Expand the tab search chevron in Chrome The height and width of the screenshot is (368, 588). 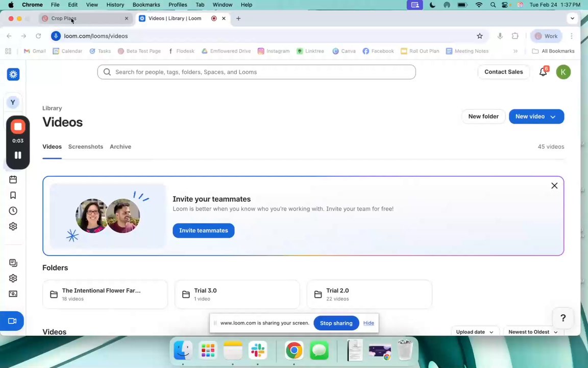[572, 18]
